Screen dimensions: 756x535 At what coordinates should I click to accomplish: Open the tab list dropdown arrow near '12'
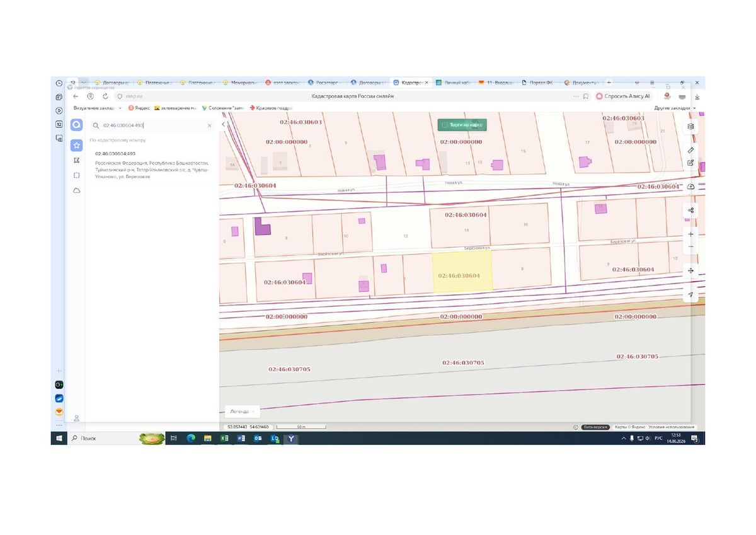[x=83, y=83]
